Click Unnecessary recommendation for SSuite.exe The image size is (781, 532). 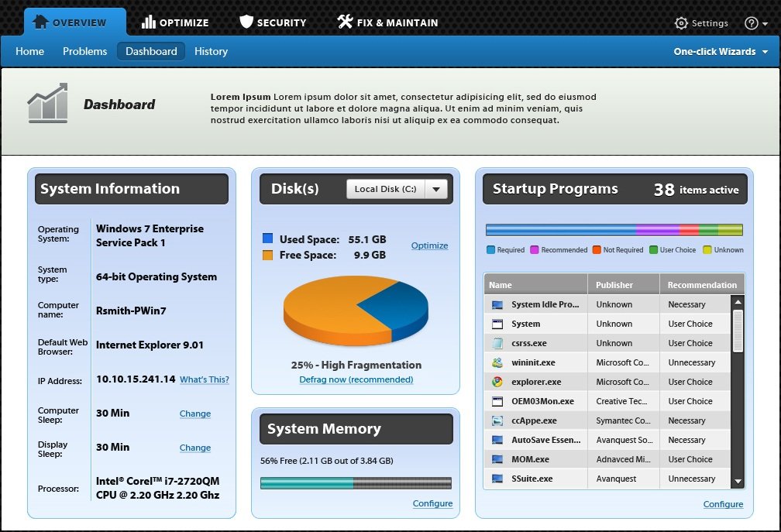click(x=691, y=479)
